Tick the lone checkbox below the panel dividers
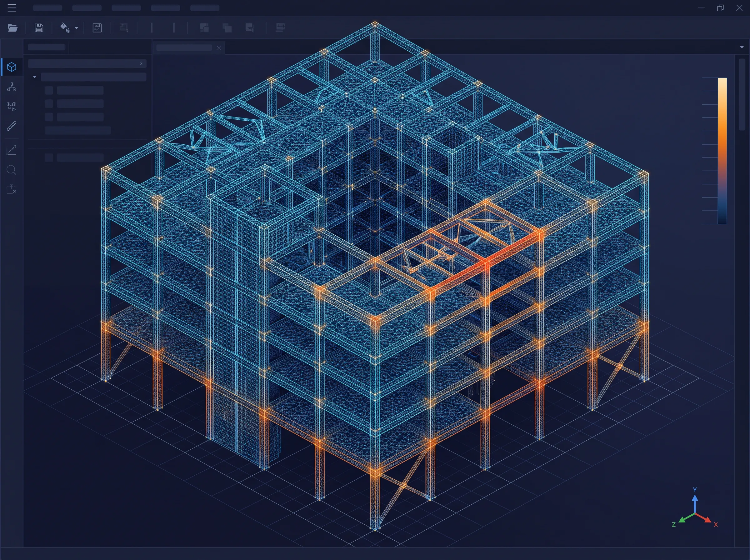This screenshot has width=750, height=560. 49,157
